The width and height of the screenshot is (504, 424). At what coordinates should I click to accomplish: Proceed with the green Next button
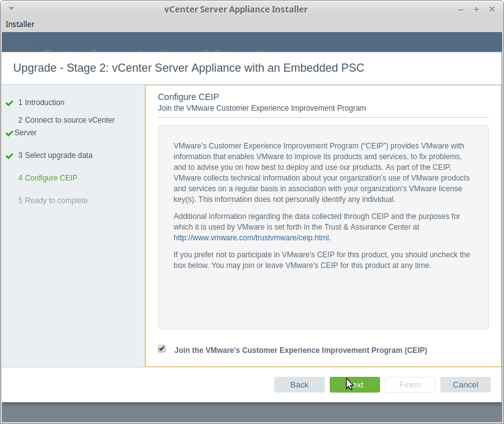(354, 385)
